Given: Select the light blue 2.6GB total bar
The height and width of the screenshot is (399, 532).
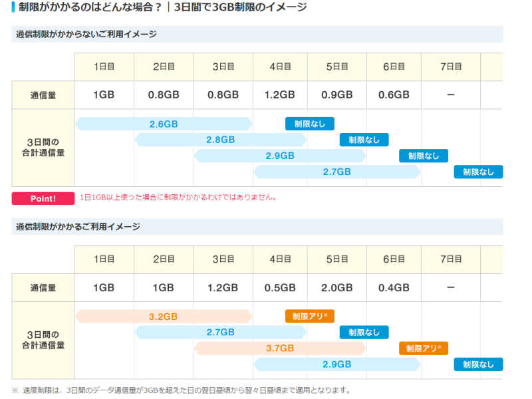Looking at the screenshot, I should click(x=164, y=124).
